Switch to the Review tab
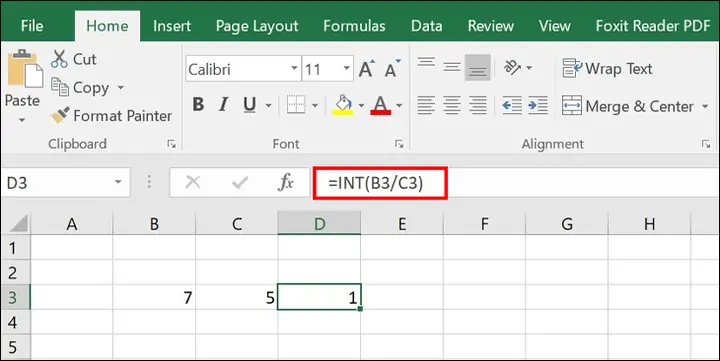 point(490,26)
